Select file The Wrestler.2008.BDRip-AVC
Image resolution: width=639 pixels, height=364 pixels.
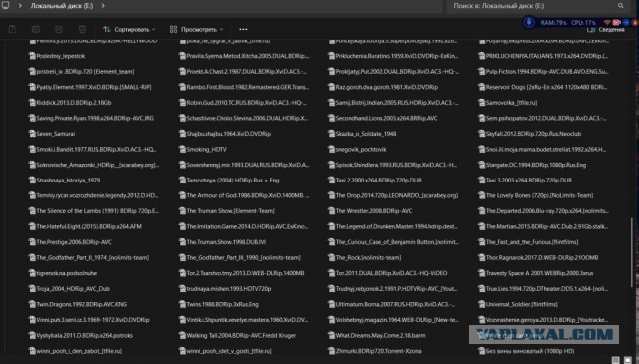point(370,211)
